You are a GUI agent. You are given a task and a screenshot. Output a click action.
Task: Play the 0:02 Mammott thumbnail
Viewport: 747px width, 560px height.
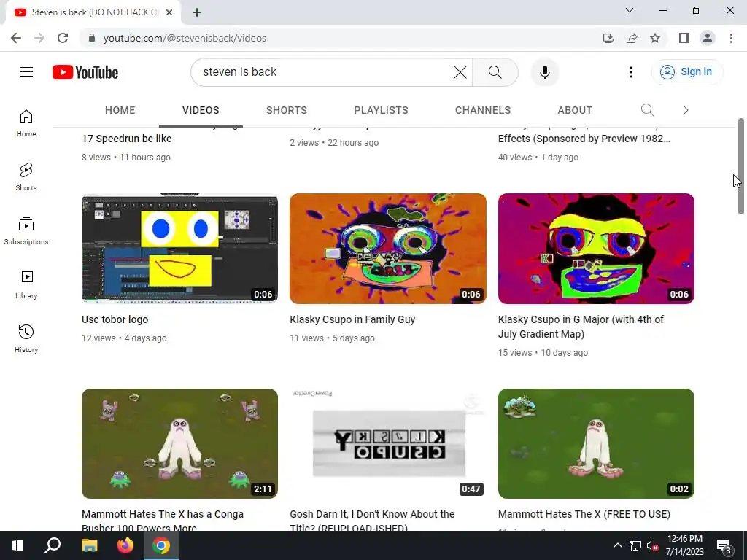(x=596, y=443)
